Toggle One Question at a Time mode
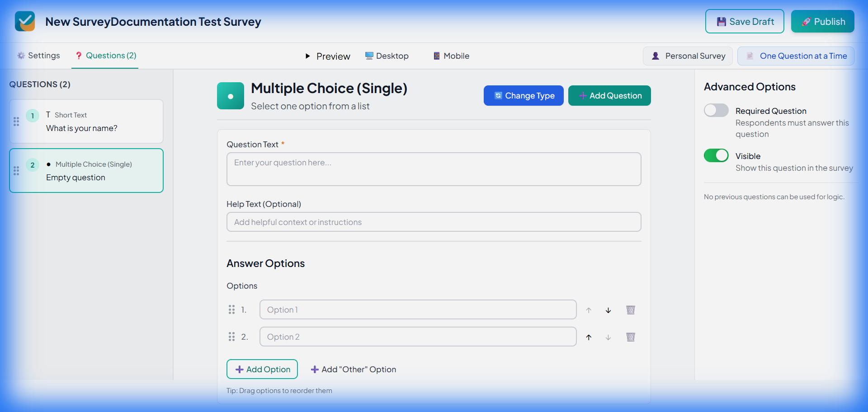 point(796,56)
